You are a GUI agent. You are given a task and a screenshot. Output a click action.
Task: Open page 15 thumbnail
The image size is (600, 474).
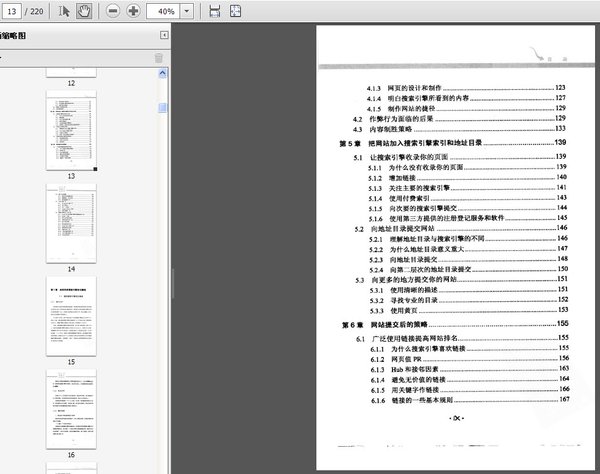click(x=72, y=316)
